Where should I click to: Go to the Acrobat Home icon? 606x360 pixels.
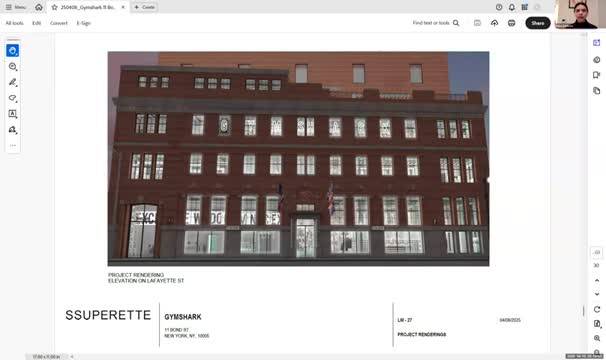[39, 7]
